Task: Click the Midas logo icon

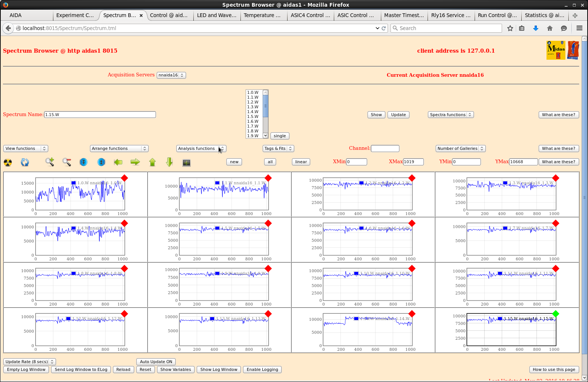Action: click(x=556, y=50)
